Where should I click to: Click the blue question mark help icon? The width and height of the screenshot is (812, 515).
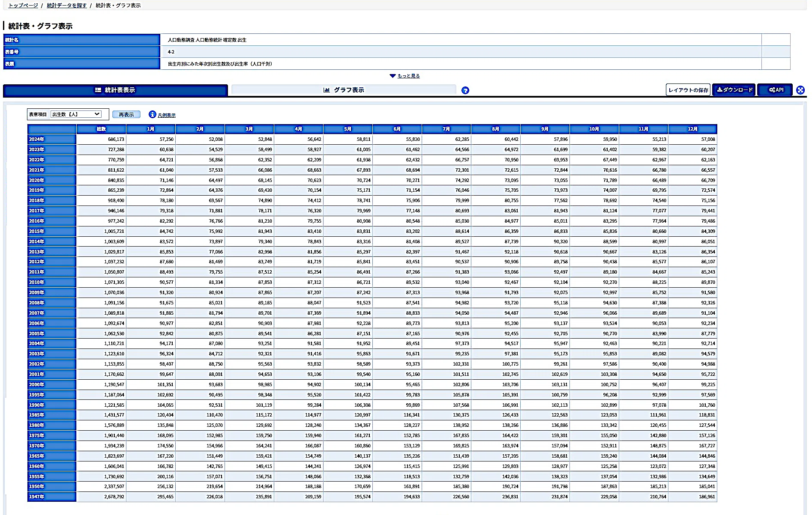[x=465, y=90]
